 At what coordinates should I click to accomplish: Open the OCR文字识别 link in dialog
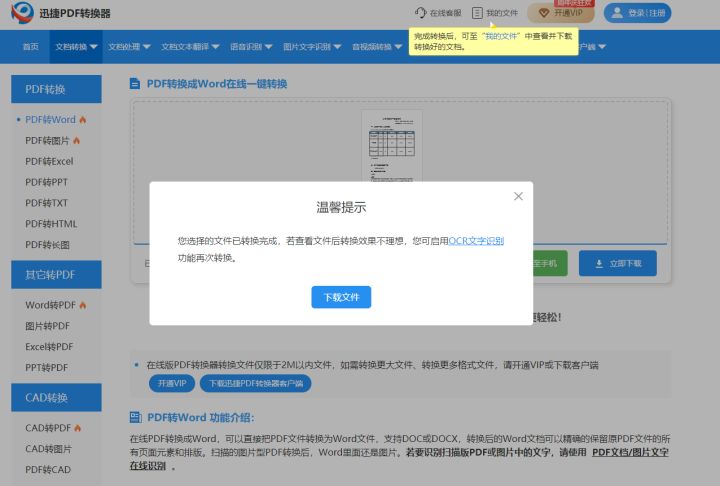(476, 241)
